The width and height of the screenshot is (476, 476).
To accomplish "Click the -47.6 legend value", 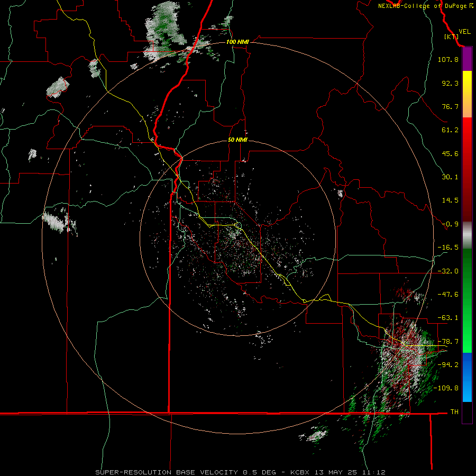I will pos(448,295).
